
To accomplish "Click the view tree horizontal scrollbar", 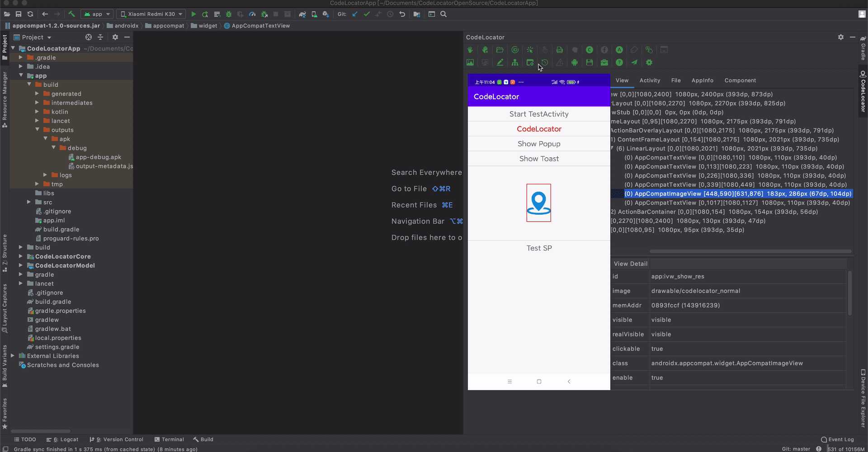I will pyautogui.click(x=750, y=251).
